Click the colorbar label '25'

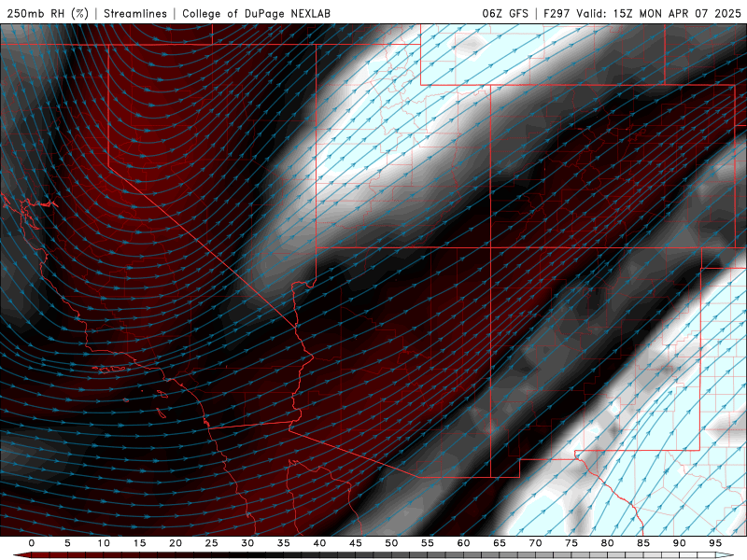click(212, 543)
